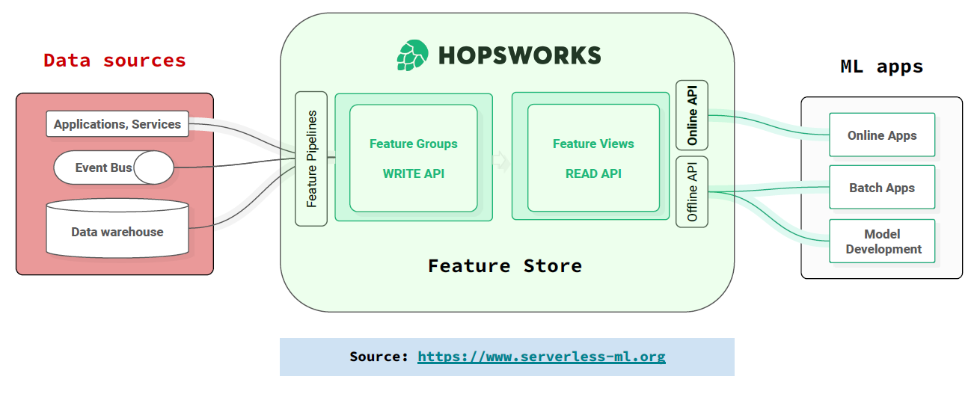Select the Feature Groups Write API box
Image resolution: width=980 pixels, height=400 pixels.
414,158
